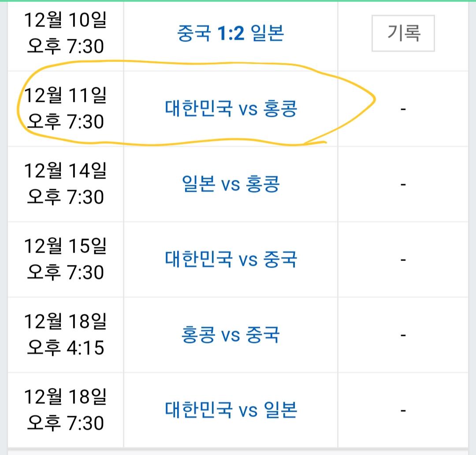Screen dimensions: 476x455
Task: Open the 홍콩 vs 중국 match link
Action: click(x=231, y=335)
